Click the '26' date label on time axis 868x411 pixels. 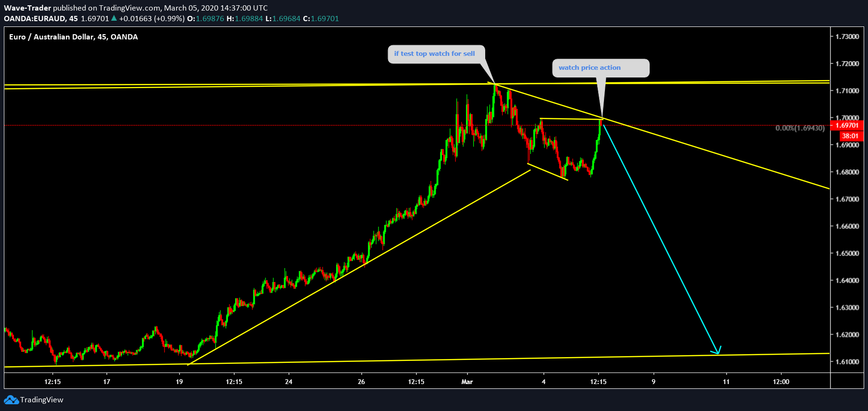362,382
